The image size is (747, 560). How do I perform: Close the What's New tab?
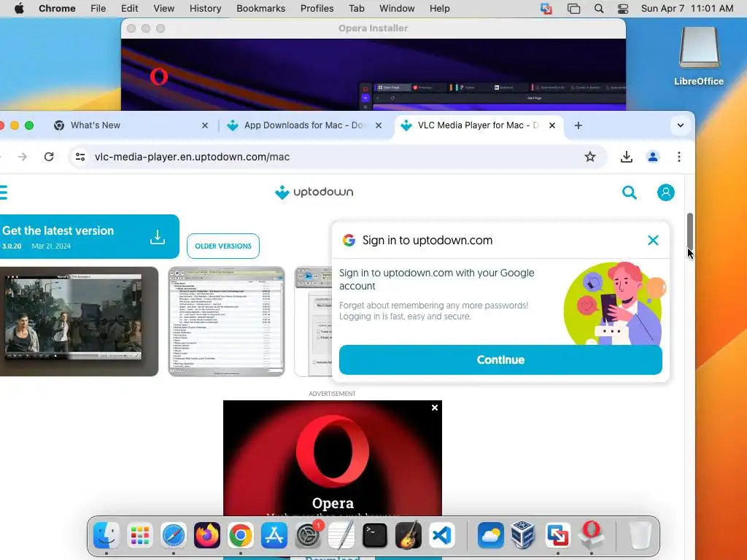tap(205, 125)
